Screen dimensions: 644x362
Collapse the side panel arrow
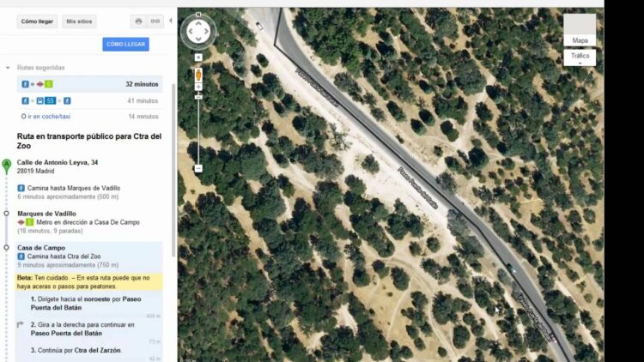(x=171, y=21)
